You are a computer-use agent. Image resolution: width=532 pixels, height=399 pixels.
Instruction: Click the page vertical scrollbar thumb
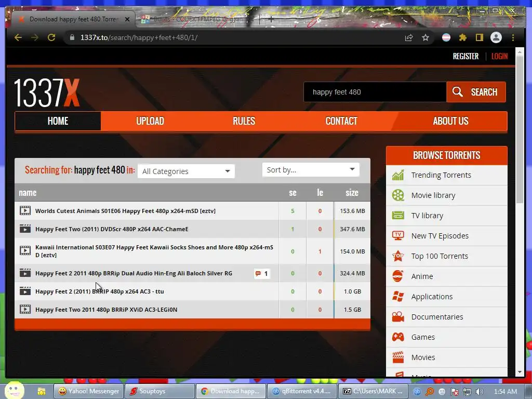(520, 129)
